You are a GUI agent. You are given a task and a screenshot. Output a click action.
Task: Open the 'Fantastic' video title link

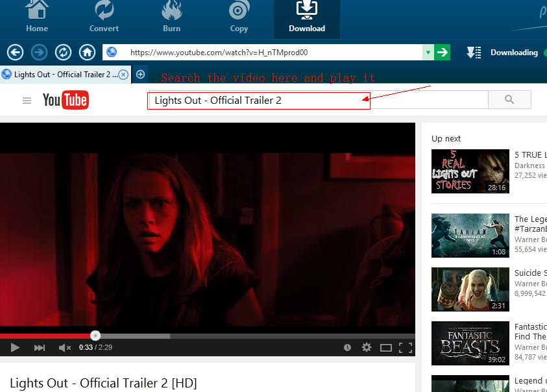click(531, 331)
